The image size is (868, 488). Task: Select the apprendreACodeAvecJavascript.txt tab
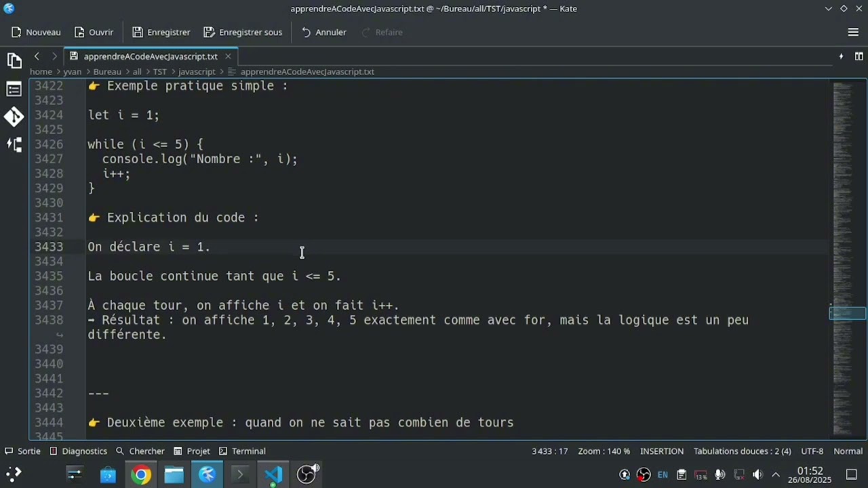[x=151, y=56]
